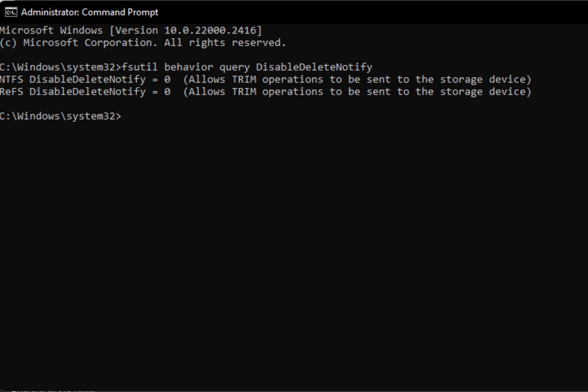The width and height of the screenshot is (588, 392).
Task: Click "ReFS" at the start of the output
Action: click(x=11, y=92)
